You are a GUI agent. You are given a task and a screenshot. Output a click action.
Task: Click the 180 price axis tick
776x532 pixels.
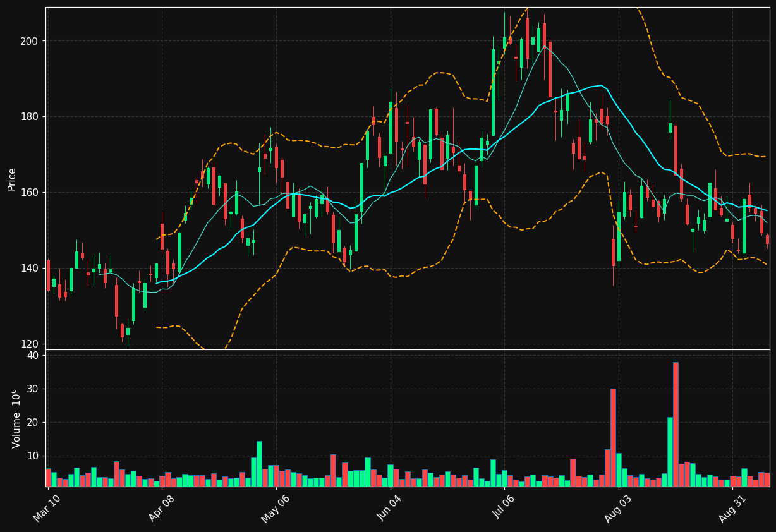(x=30, y=117)
